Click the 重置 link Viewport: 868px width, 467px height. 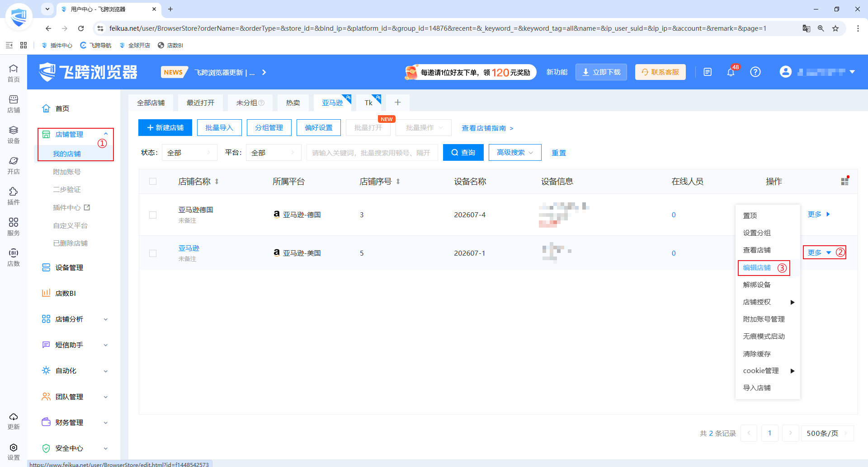click(x=559, y=153)
